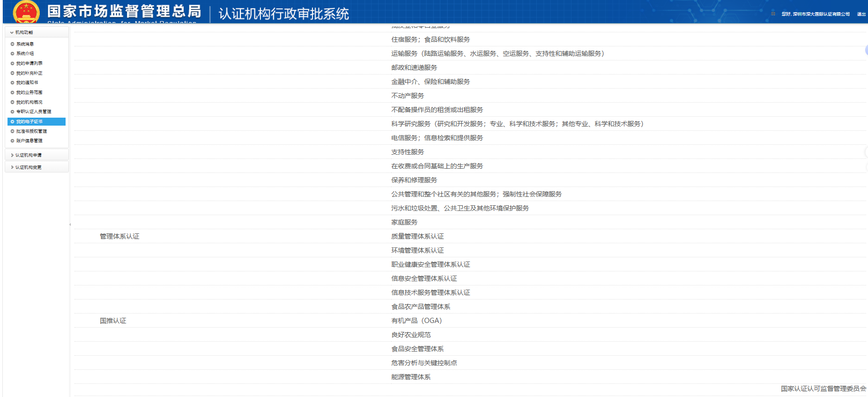Screen dimensions: 868x397
Task: Select the 科学研究服务 row
Action: click(x=470, y=124)
